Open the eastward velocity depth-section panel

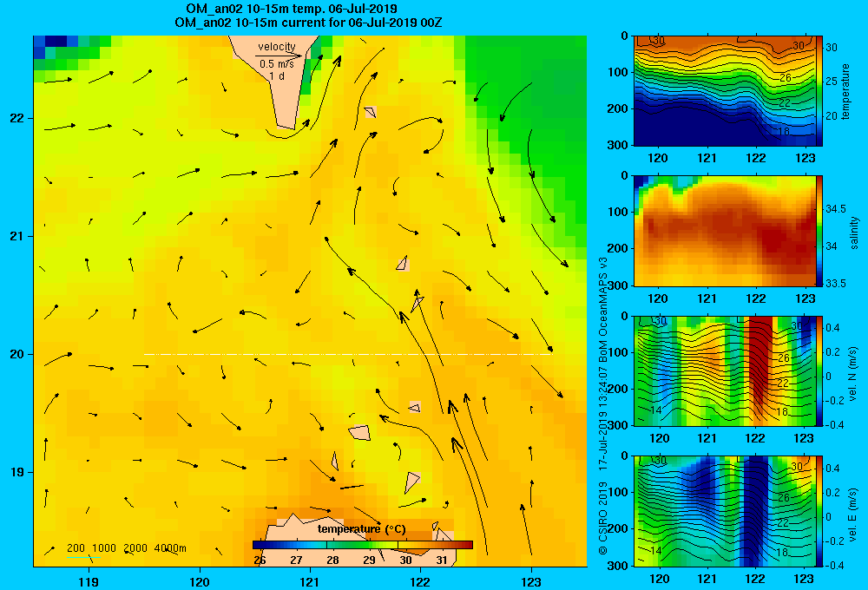point(725,511)
